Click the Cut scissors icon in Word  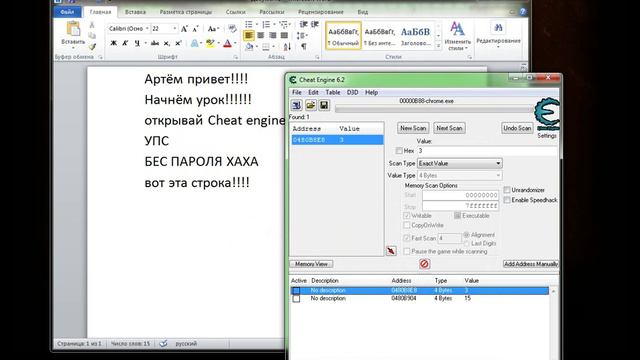pos(92,25)
